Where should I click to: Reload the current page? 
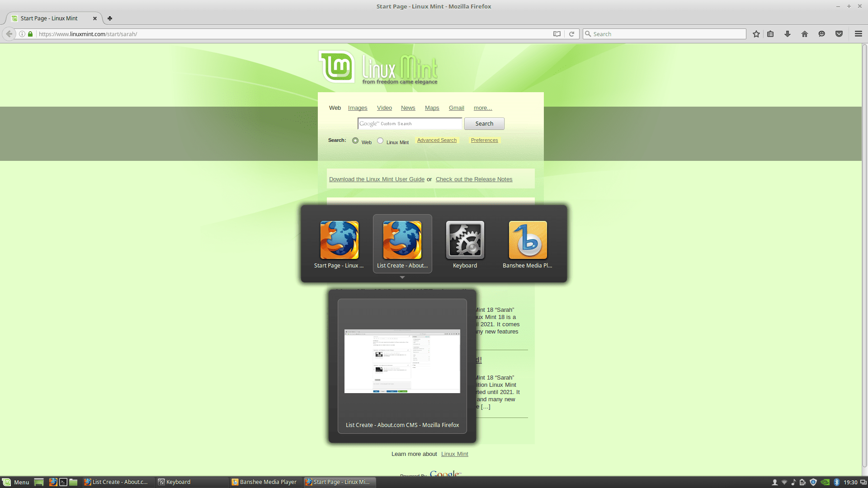[x=571, y=34]
